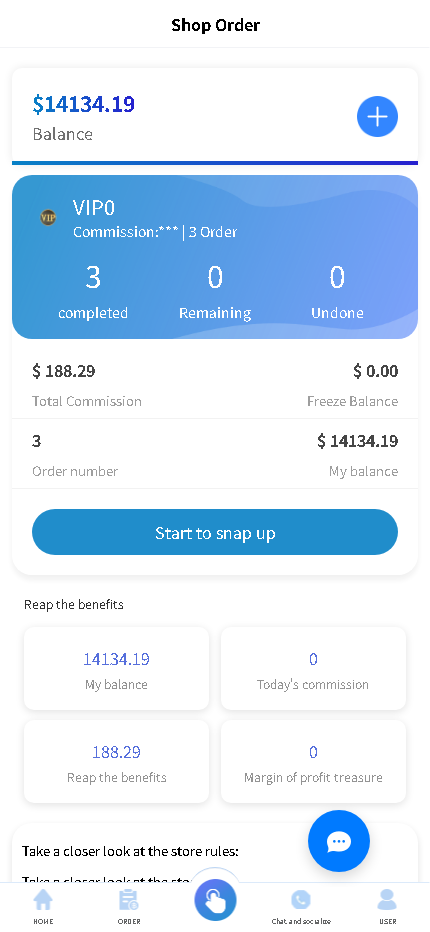Tap the center hand-tap snap icon
Screen dimensions: 430x932
215,900
